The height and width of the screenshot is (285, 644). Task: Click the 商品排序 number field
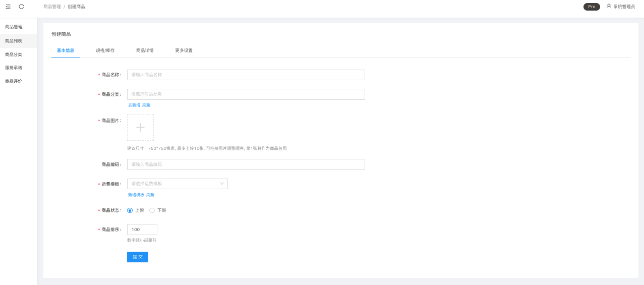pos(142,230)
